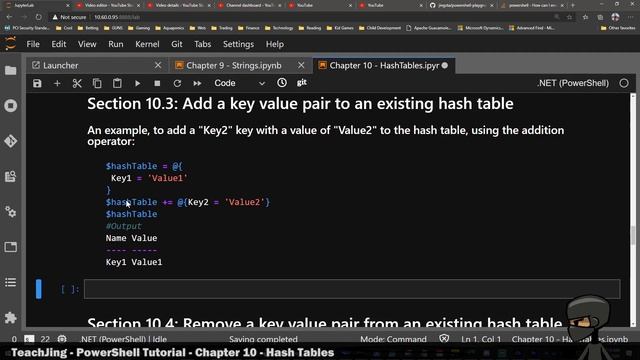Screen dimensions: 640x360
Task: Click the kernel status circle indicator
Action: [x=624, y=83]
